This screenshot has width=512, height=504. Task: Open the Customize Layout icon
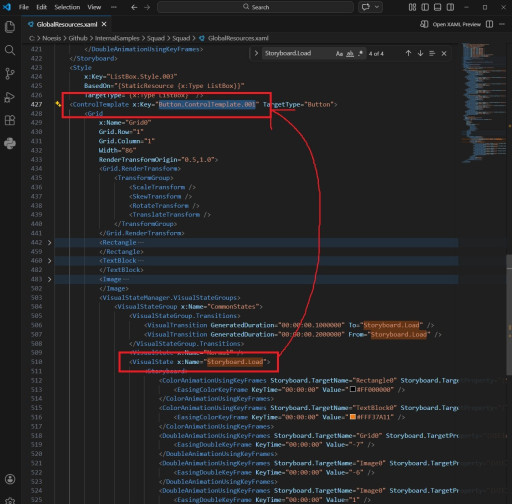412,7
